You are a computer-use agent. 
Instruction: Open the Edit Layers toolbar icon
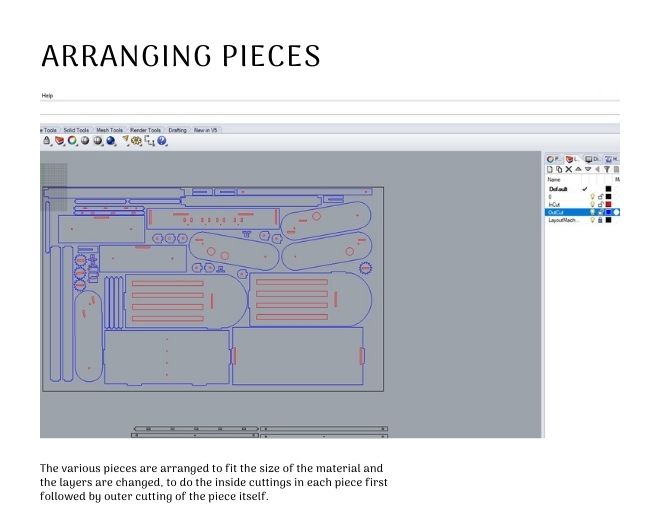59,141
